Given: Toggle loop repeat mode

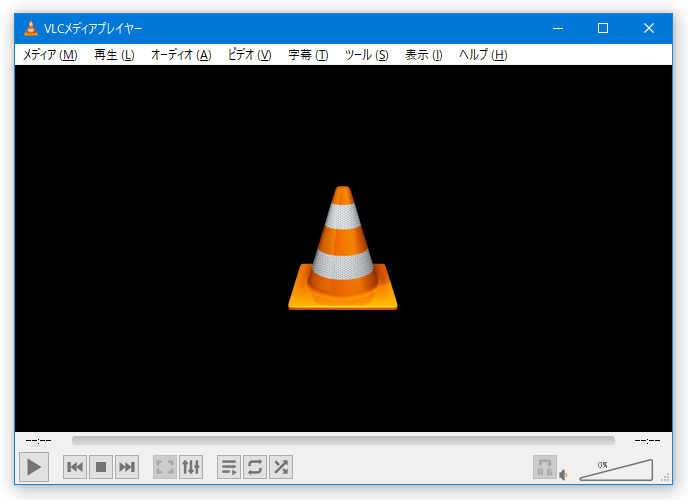Looking at the screenshot, I should pyautogui.click(x=255, y=467).
